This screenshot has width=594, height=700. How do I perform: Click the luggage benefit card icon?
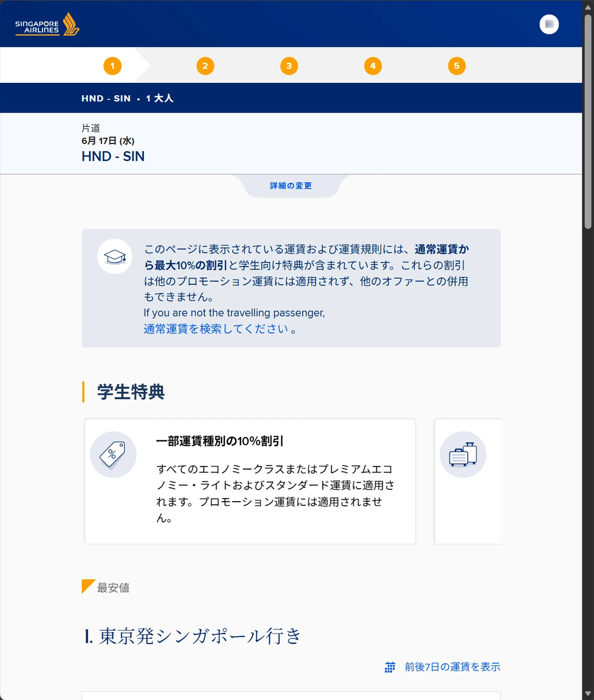click(463, 454)
